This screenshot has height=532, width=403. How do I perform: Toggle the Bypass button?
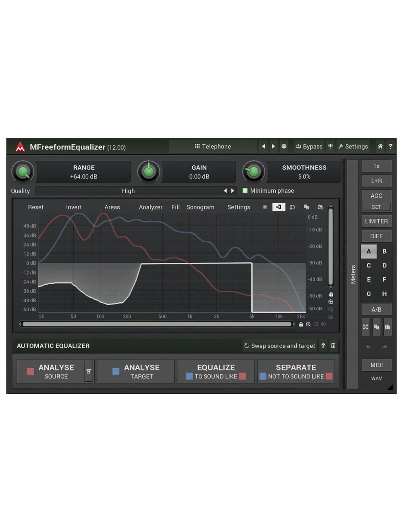coord(309,146)
